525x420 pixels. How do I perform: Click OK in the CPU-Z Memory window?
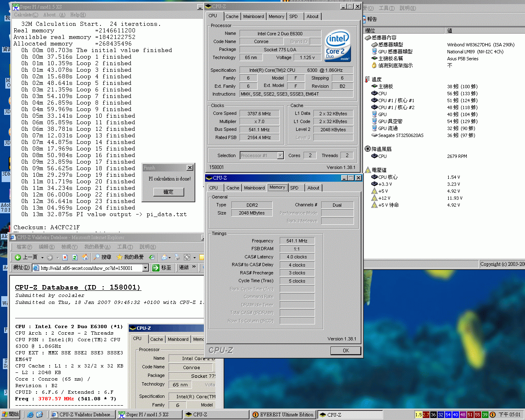coord(346,350)
